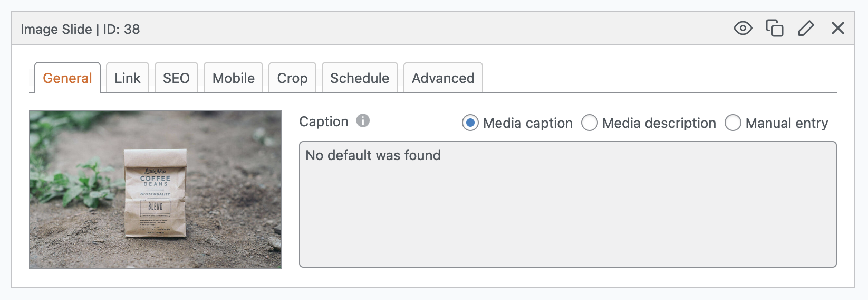Click the "Image Slide | ID: 38" title

pyautogui.click(x=80, y=29)
